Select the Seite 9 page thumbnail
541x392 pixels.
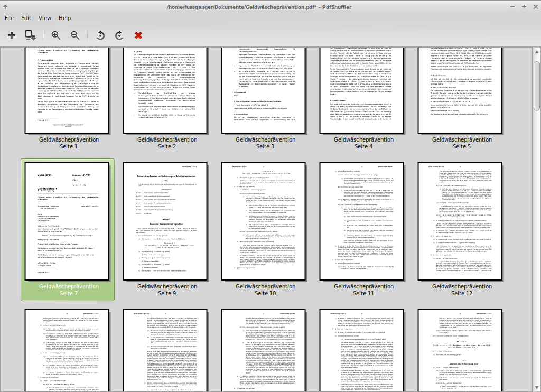[x=165, y=221]
